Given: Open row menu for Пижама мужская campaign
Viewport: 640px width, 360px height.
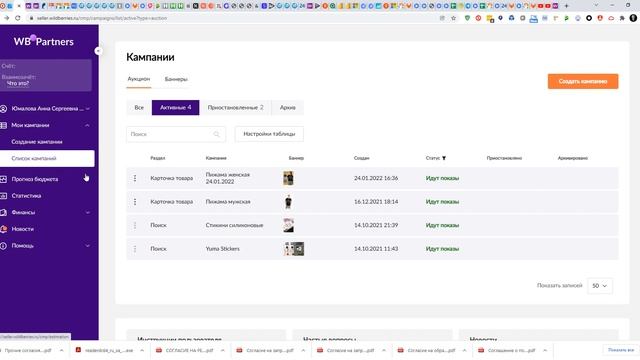Looking at the screenshot, I should click(135, 202).
